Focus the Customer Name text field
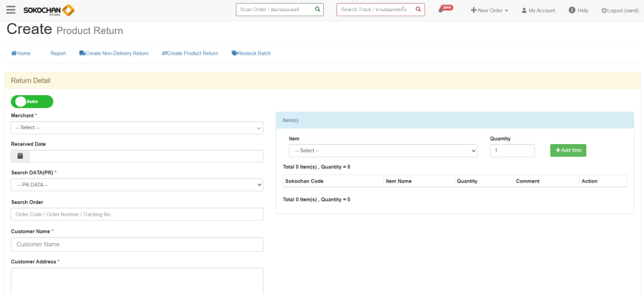This screenshot has height=294, width=644. [136, 244]
